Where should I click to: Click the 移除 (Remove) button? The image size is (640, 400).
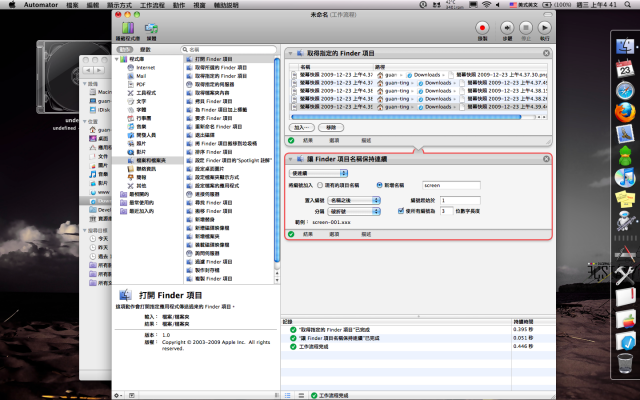click(x=331, y=127)
